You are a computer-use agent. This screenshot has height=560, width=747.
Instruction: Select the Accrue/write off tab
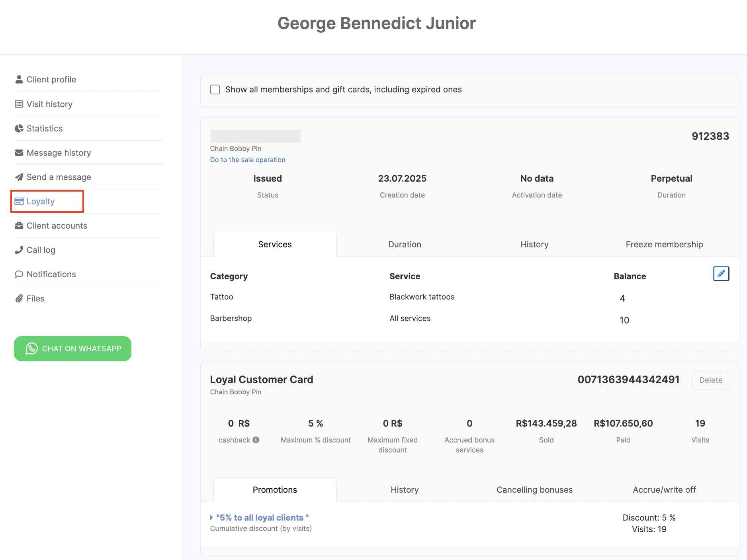tap(664, 490)
